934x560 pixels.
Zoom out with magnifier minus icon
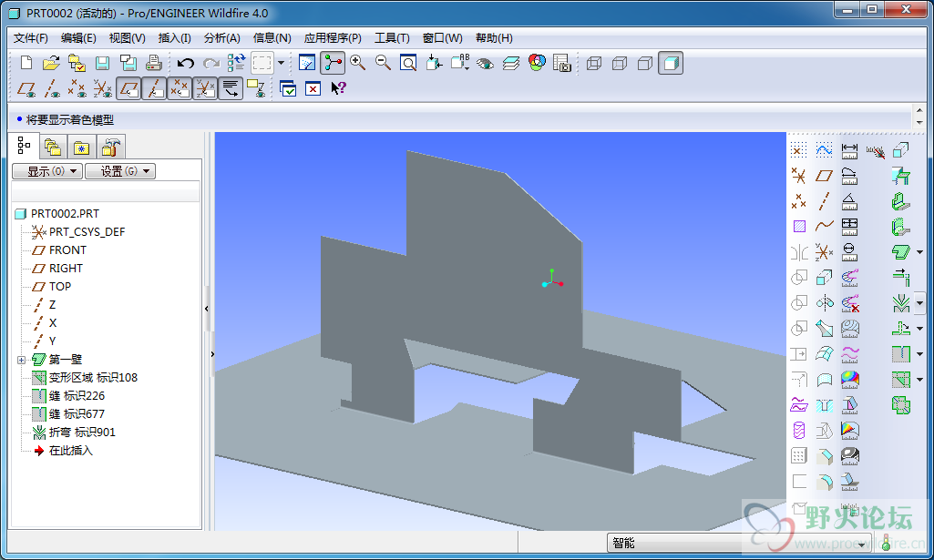[383, 63]
